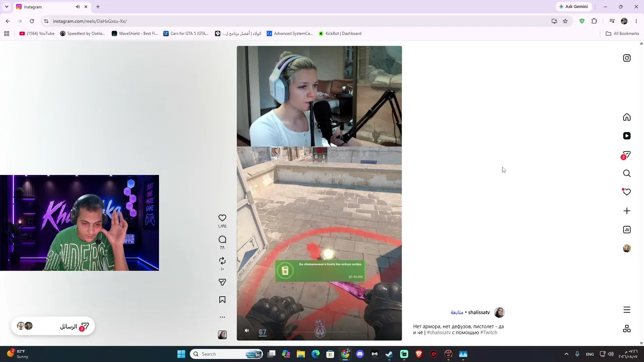Open the Speedtest by Ookla bookmark

pyautogui.click(x=83, y=34)
